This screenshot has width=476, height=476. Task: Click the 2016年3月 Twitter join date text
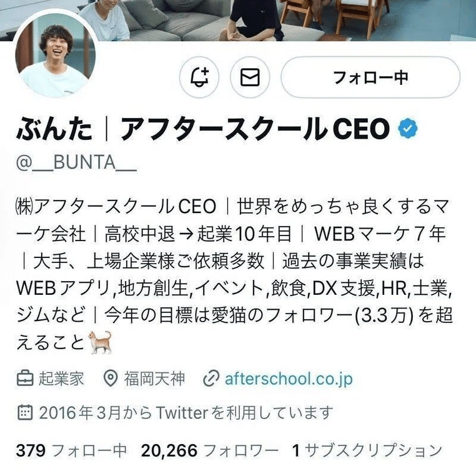(x=186, y=412)
